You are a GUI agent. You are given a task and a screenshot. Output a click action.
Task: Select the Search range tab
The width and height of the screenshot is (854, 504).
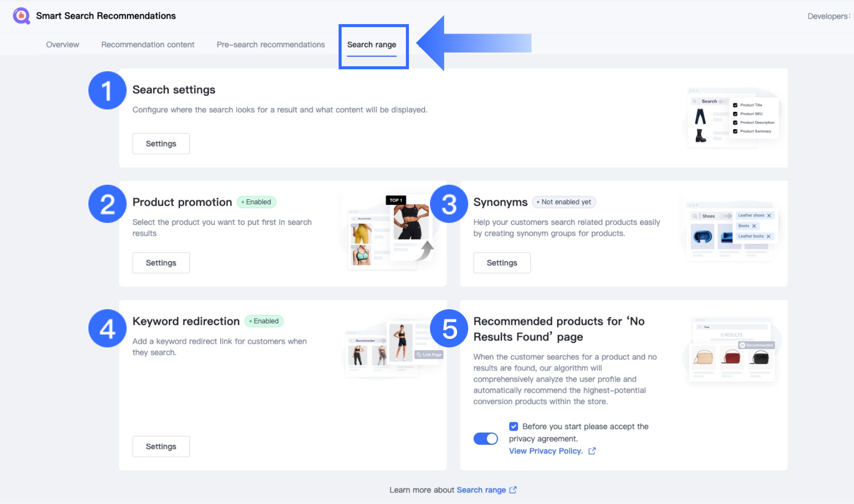pyautogui.click(x=372, y=45)
